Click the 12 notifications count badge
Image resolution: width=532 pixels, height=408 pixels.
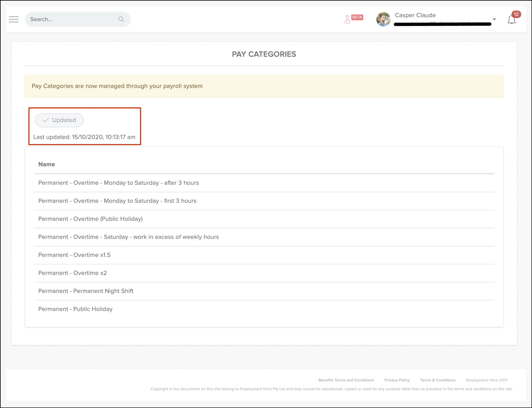(516, 14)
